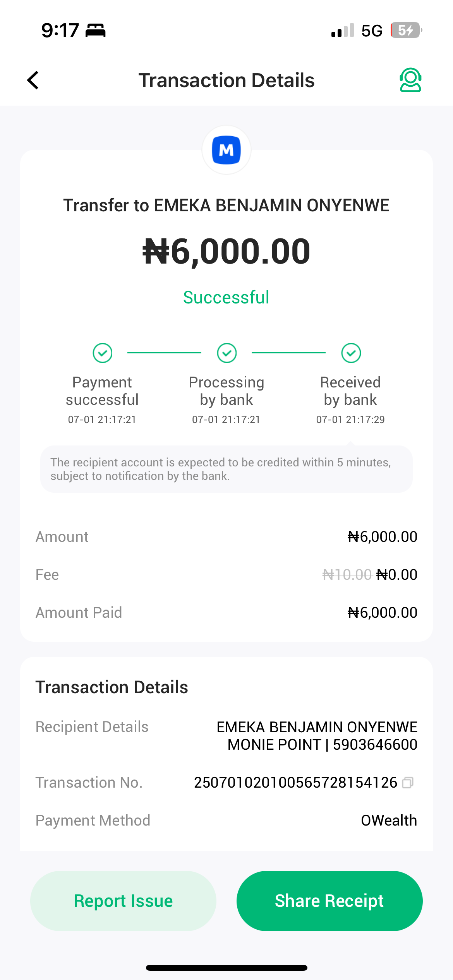This screenshot has width=453, height=980.
Task: Tap the Transaction Details page title
Action: (x=226, y=80)
